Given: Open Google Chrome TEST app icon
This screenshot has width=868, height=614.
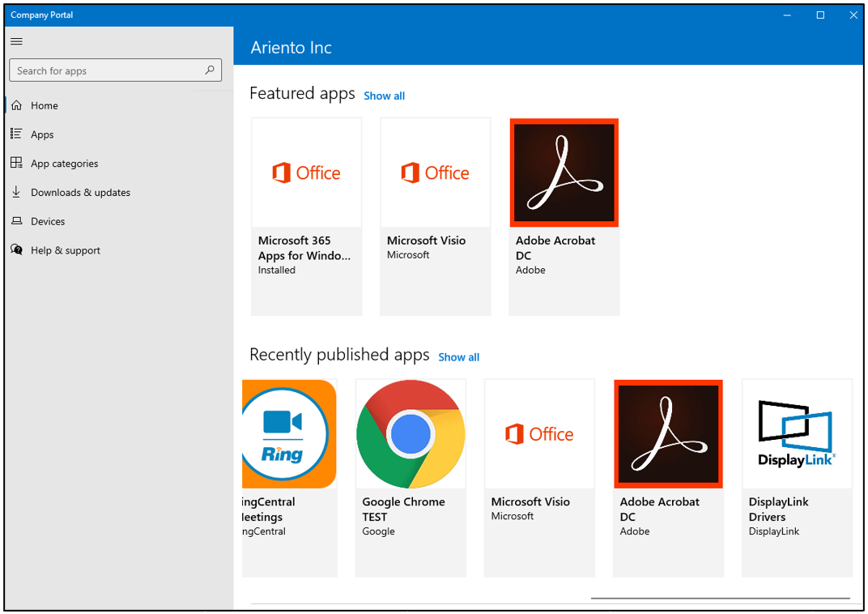Looking at the screenshot, I should (411, 434).
